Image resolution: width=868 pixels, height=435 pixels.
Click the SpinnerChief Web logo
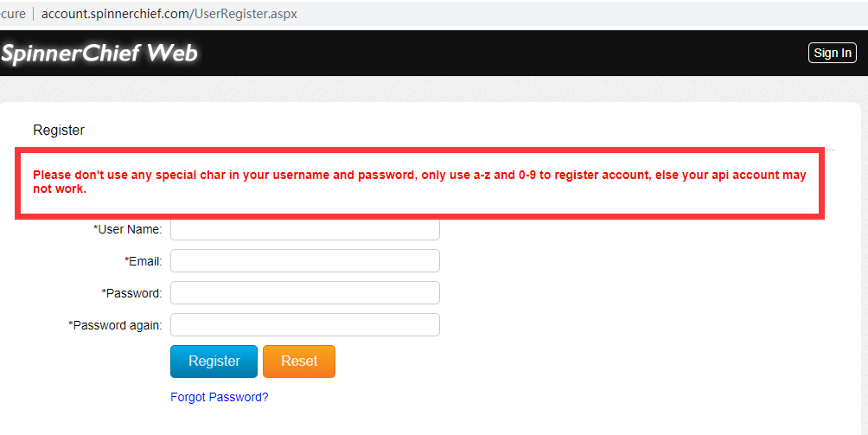[x=99, y=54]
